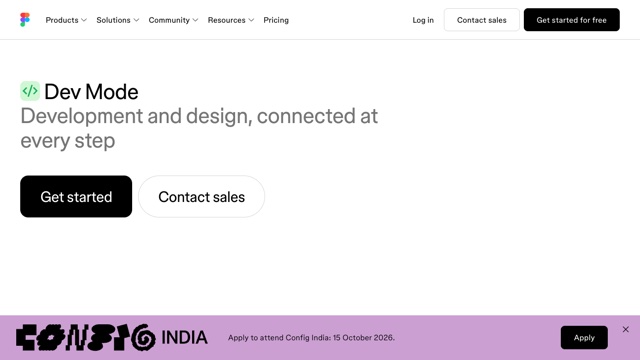Dismiss the Config India banner

coord(625,329)
